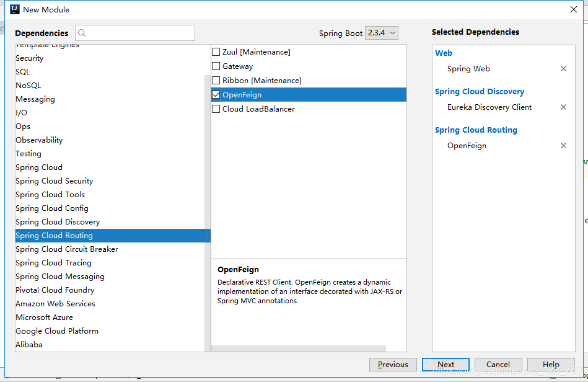Select Spring Cloud Routing in the category list
The height and width of the screenshot is (382, 588).
(113, 236)
